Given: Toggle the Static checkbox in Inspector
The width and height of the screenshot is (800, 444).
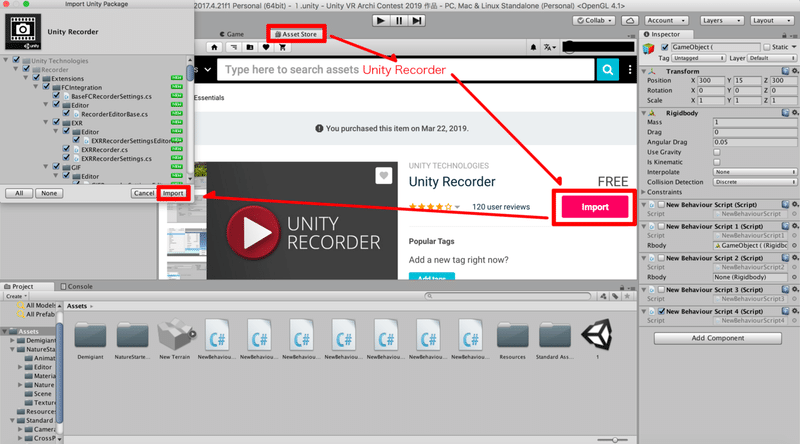Looking at the screenshot, I should pyautogui.click(x=766, y=47).
